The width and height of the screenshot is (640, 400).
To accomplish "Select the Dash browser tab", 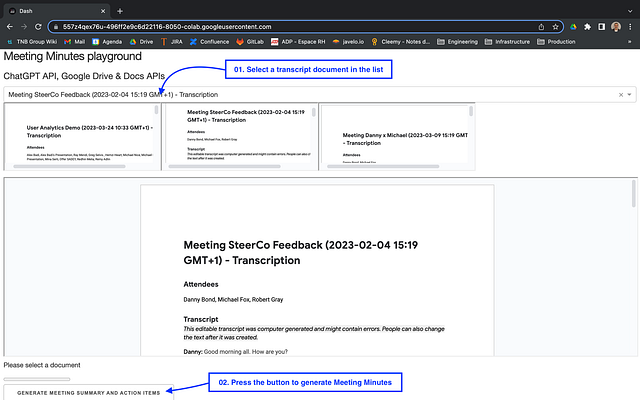I will pyautogui.click(x=57, y=11).
